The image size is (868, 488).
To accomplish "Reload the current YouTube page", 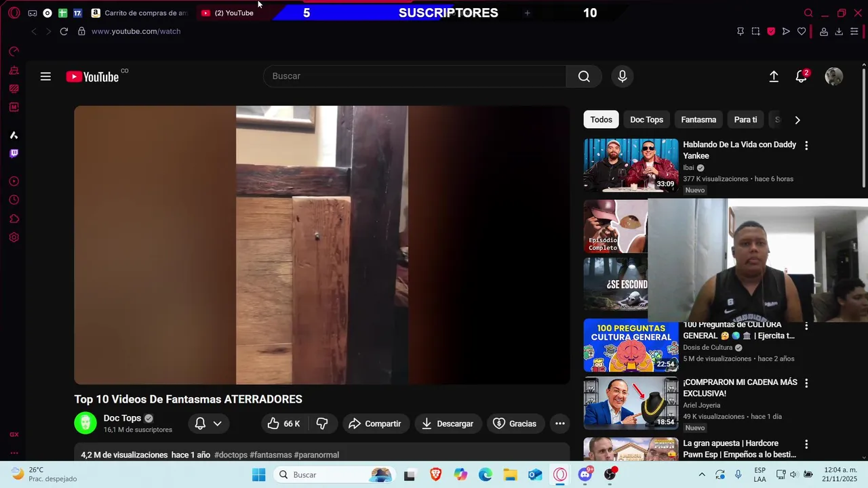I will pos(64,31).
